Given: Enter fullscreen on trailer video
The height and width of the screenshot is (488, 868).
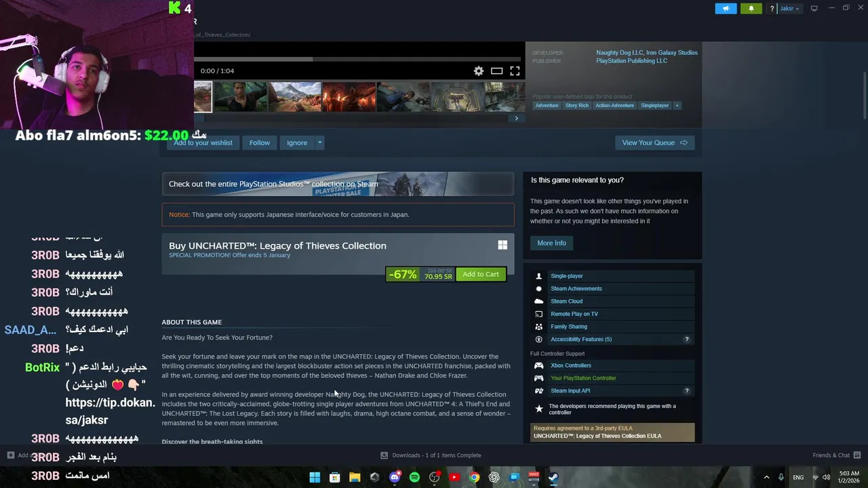Looking at the screenshot, I should click(515, 71).
